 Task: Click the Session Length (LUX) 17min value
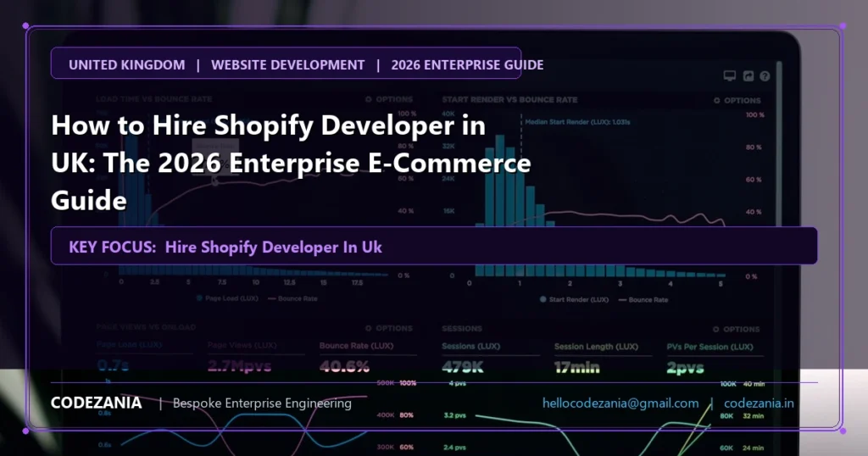576,367
